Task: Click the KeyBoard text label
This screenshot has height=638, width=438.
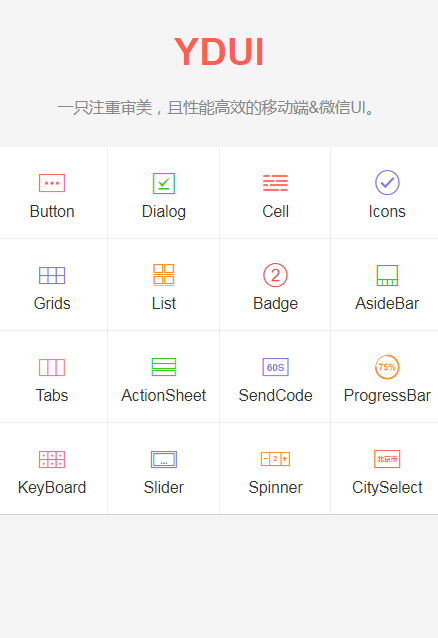Action: pyautogui.click(x=52, y=487)
